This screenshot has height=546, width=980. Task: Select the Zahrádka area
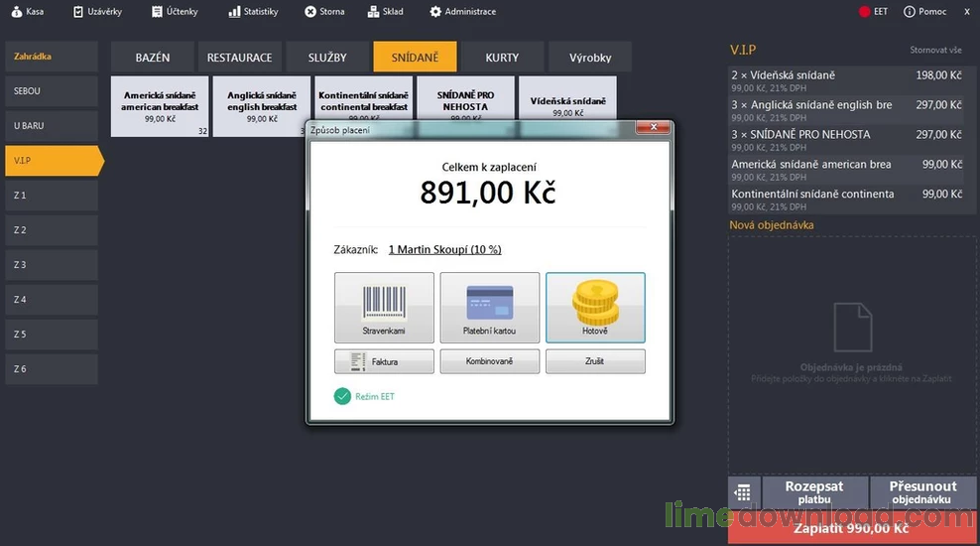[52, 57]
